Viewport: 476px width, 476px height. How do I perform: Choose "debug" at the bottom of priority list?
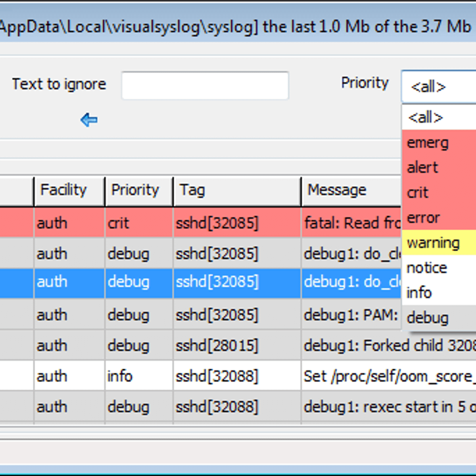[427, 317]
